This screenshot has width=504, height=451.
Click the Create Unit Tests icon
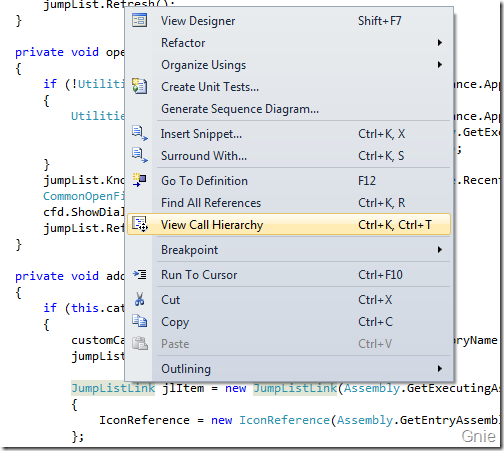[x=139, y=86]
